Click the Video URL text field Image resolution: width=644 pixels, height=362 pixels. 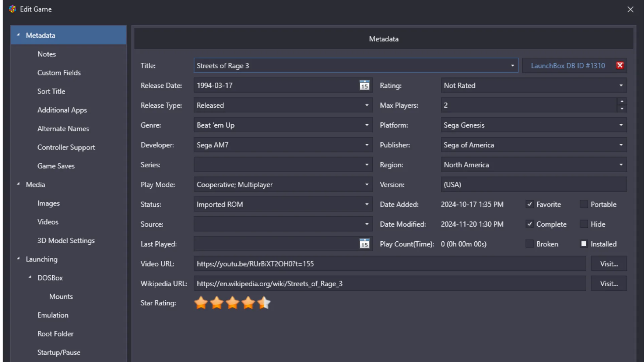point(390,263)
